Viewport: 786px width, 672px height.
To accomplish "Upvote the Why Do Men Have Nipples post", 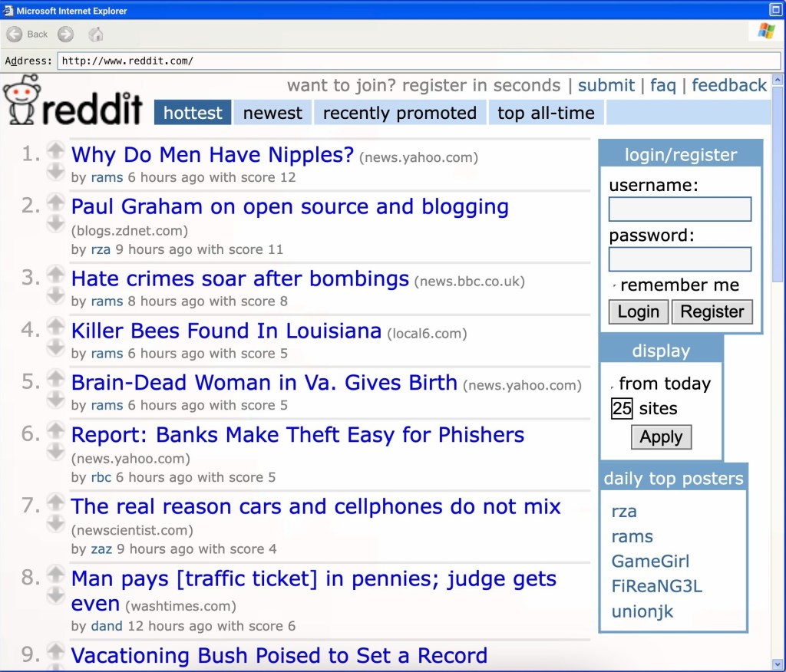I will click(x=55, y=150).
